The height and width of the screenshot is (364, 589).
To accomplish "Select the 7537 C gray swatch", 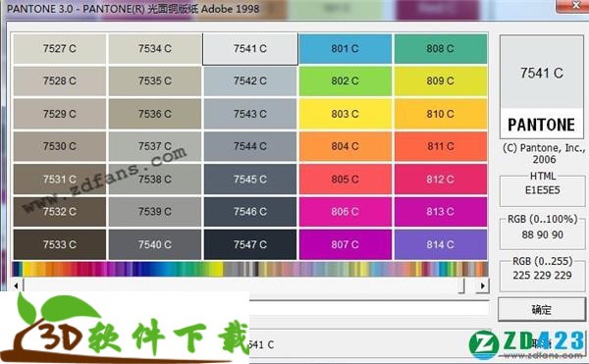I will [x=155, y=146].
